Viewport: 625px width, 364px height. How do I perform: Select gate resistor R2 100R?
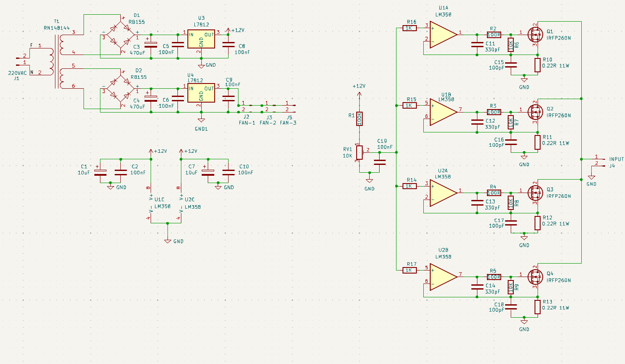coord(494,35)
